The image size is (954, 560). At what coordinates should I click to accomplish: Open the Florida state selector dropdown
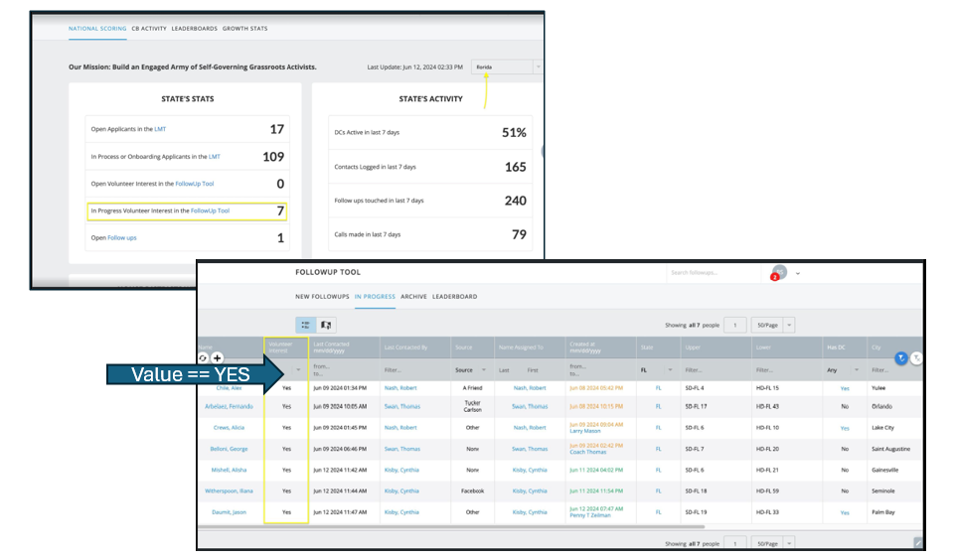click(507, 67)
